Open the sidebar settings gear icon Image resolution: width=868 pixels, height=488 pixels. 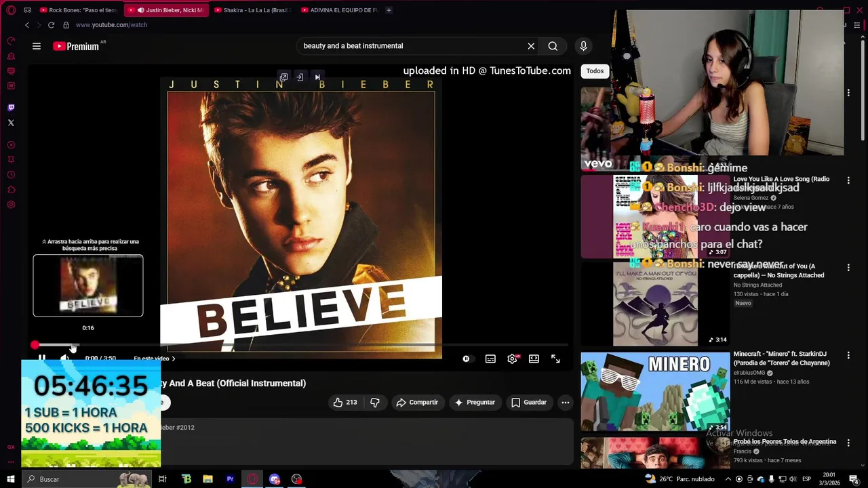tap(11, 205)
